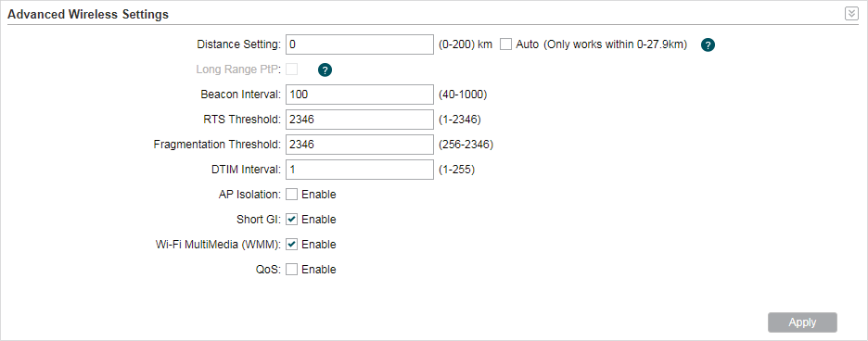The height and width of the screenshot is (341, 868).
Task: Enable AP Isolation checkbox
Action: (292, 195)
